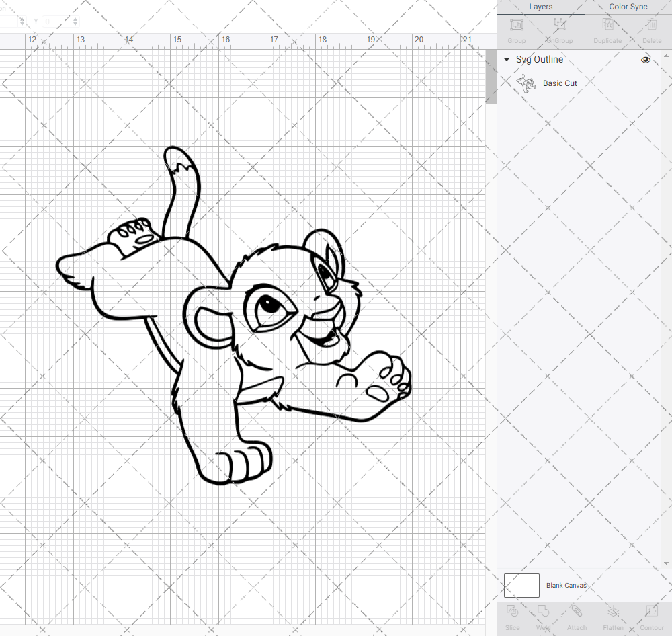Click the Delete trash icon
The width and height of the screenshot is (672, 636).
(x=652, y=25)
